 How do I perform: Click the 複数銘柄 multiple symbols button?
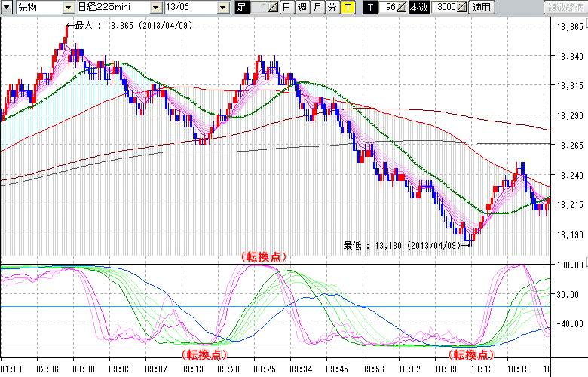565,8
